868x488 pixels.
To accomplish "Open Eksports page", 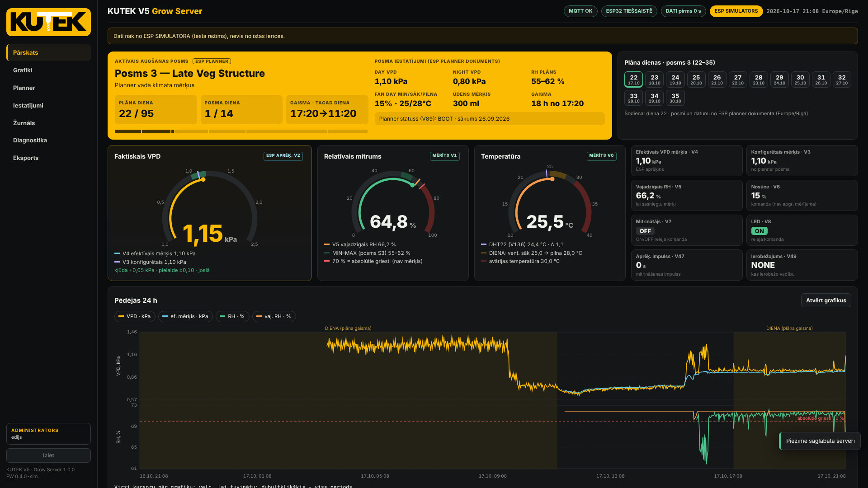I will click(x=48, y=158).
